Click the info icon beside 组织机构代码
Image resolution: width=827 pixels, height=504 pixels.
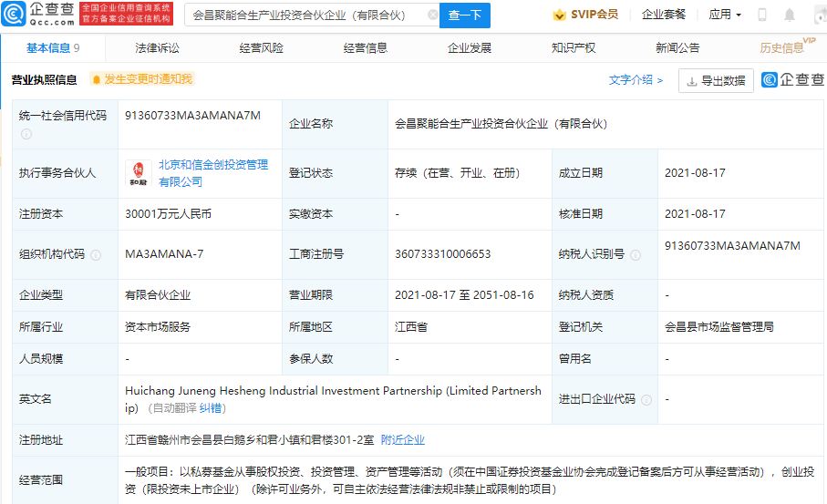pos(96,255)
